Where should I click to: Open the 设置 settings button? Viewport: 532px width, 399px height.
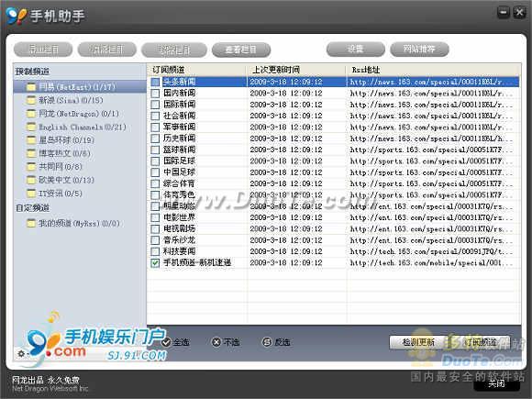click(356, 50)
